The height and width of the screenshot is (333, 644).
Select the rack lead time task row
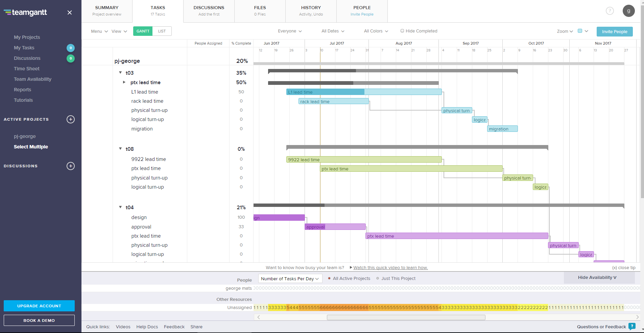[147, 101]
